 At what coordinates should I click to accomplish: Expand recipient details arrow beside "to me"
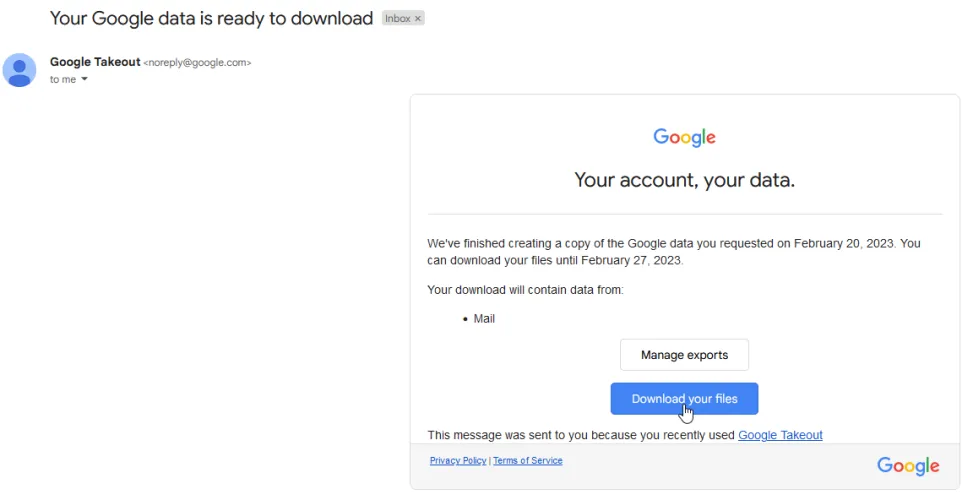click(x=84, y=80)
